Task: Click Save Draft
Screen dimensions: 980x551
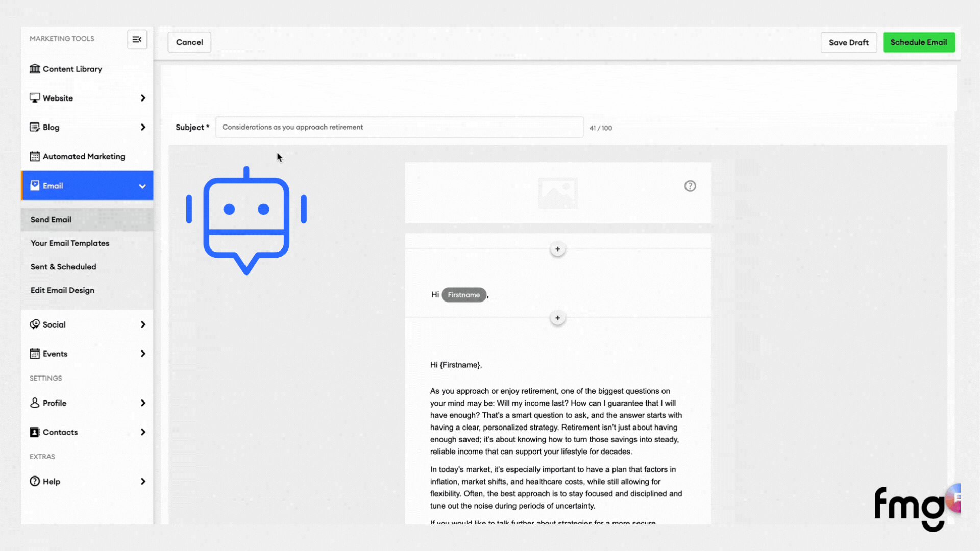Action: 848,42
